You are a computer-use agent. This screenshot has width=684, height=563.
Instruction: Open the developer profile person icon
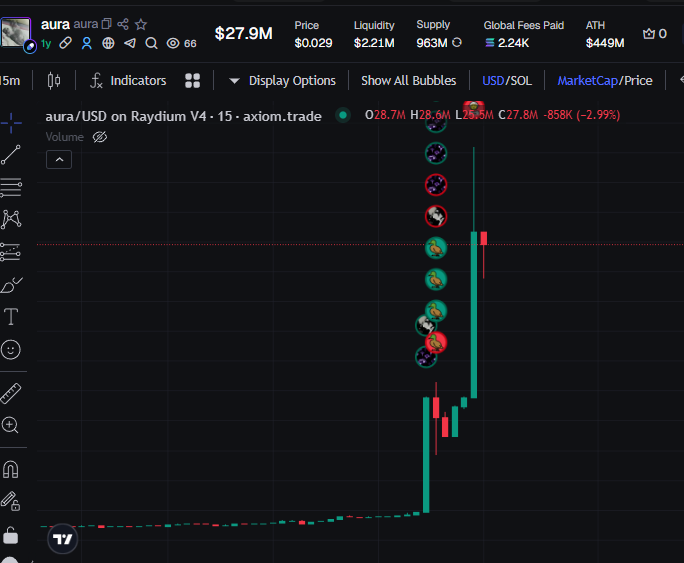87,43
